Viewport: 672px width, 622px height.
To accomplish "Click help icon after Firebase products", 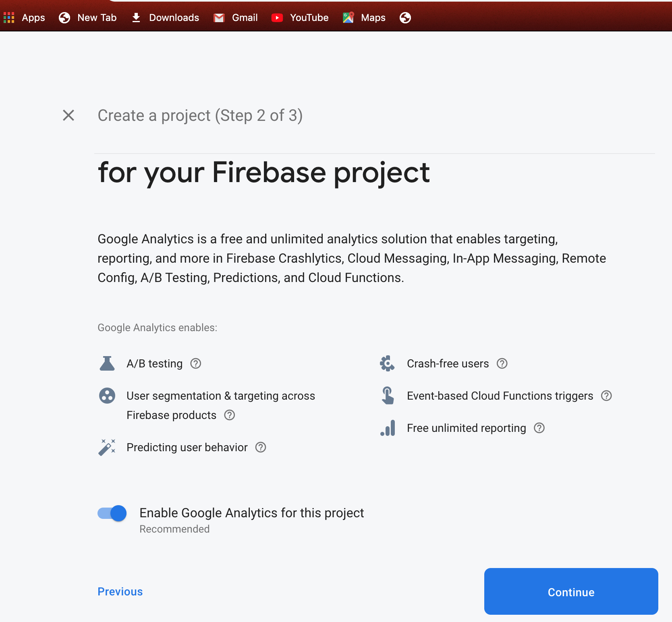I will click(x=230, y=415).
